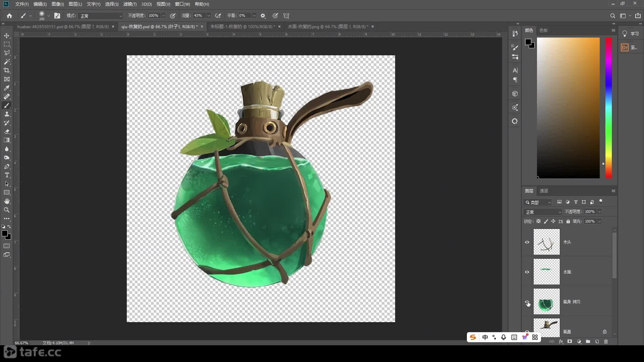The width and height of the screenshot is (644, 362).
Task: Click the Home icon in options bar
Action: pyautogui.click(x=9, y=16)
